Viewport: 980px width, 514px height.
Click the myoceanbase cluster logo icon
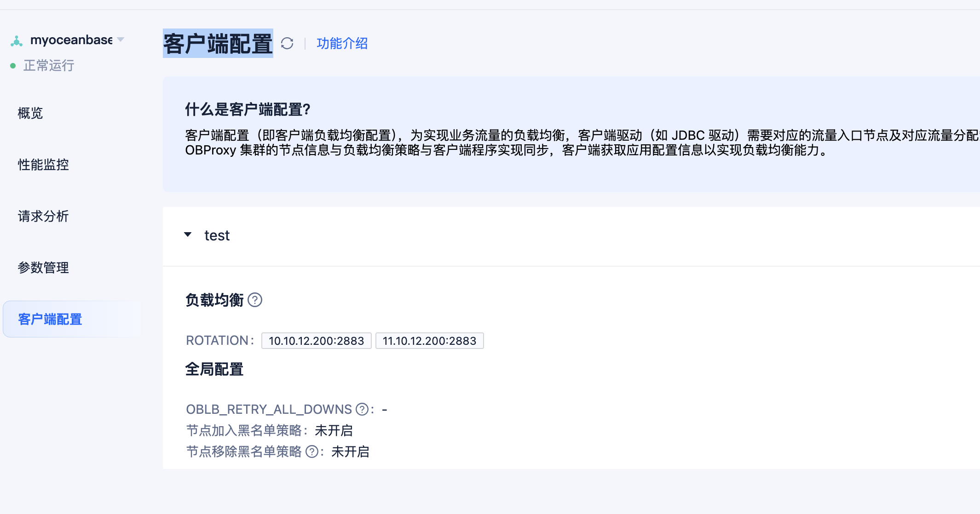pyautogui.click(x=17, y=41)
